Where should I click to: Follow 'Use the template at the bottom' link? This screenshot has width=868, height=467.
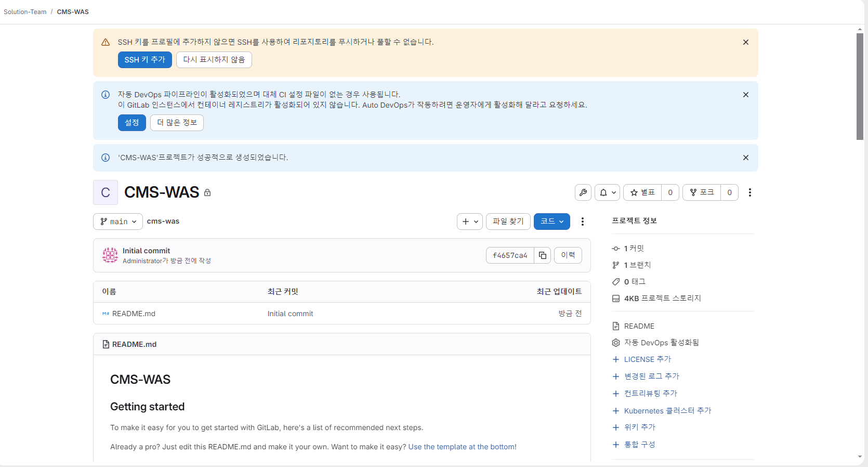point(462,447)
